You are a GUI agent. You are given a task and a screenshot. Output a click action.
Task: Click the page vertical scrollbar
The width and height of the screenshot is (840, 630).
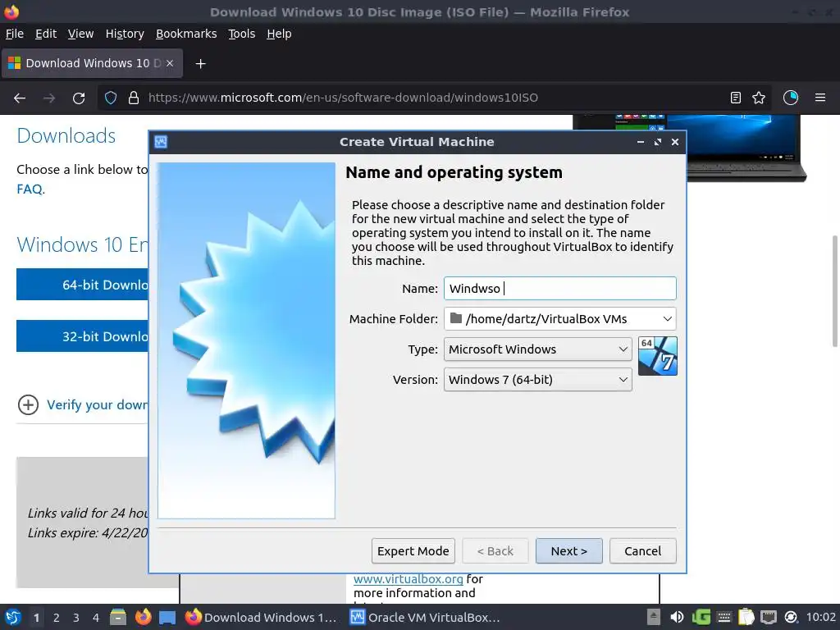tap(834, 291)
